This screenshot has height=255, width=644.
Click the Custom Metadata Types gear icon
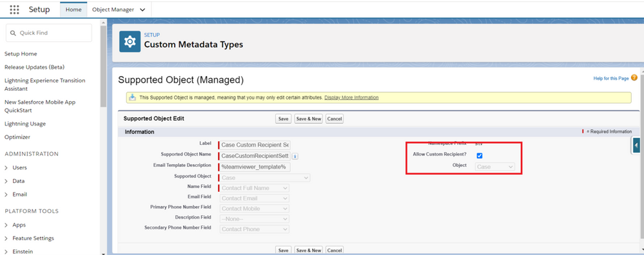coord(130,41)
